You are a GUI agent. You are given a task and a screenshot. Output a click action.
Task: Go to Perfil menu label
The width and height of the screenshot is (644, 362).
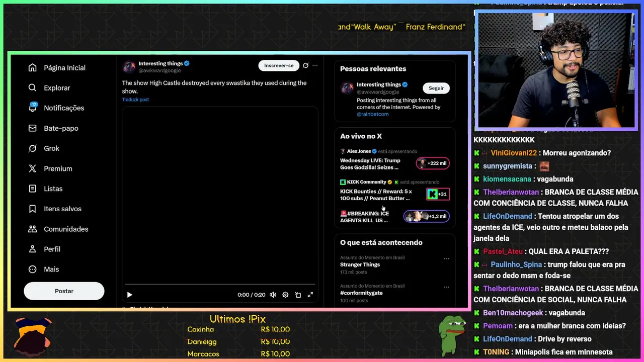52,249
